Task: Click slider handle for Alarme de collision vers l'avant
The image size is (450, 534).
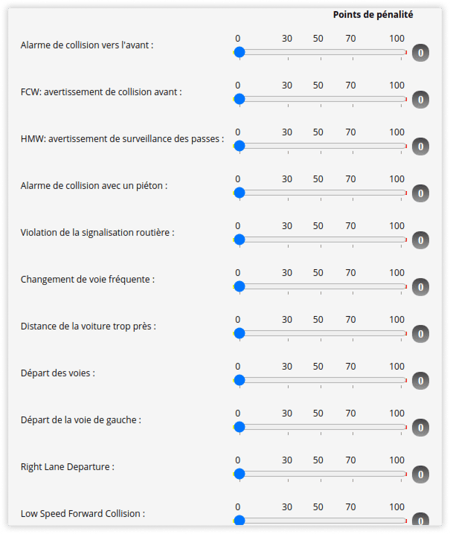Action: click(239, 52)
